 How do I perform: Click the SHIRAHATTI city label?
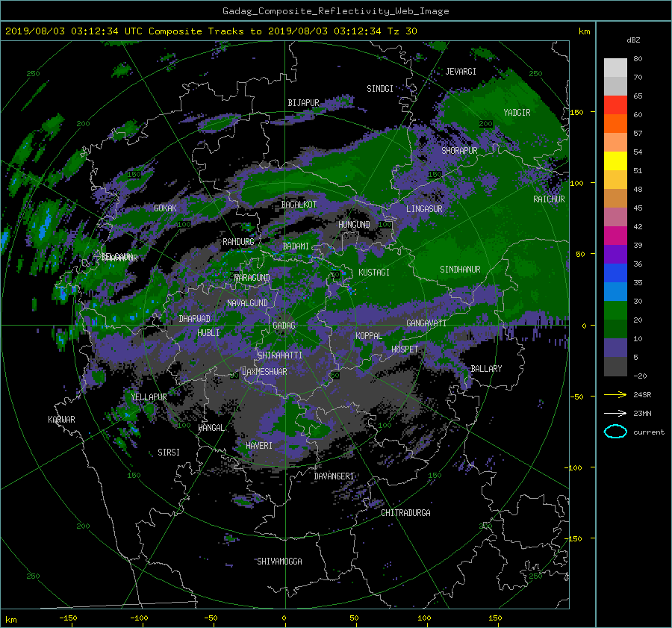[x=280, y=355]
